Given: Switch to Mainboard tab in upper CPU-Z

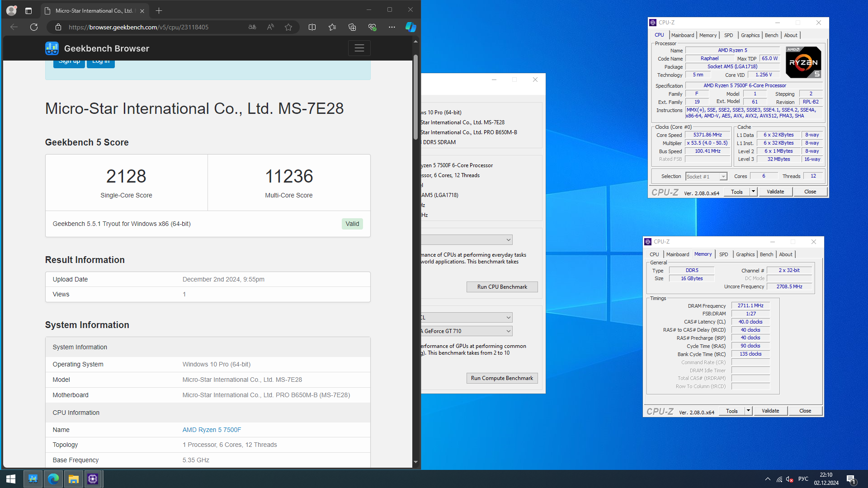Looking at the screenshot, I should (682, 35).
